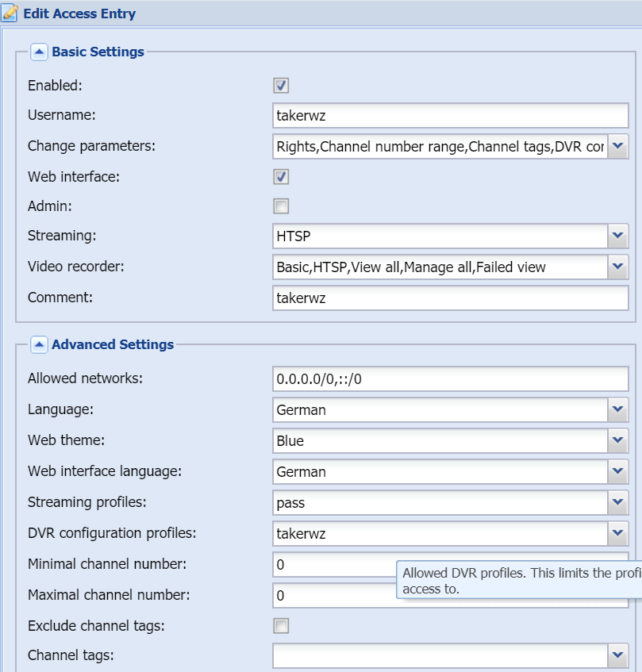This screenshot has height=672, width=642.
Task: Open the Web interface language dropdown arrow
Action: 618,471
